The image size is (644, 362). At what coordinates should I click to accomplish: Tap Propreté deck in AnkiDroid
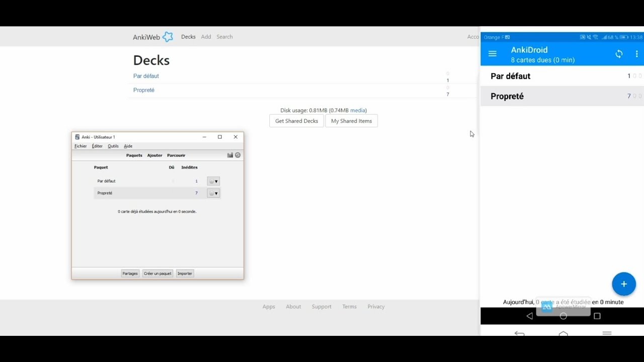click(562, 96)
